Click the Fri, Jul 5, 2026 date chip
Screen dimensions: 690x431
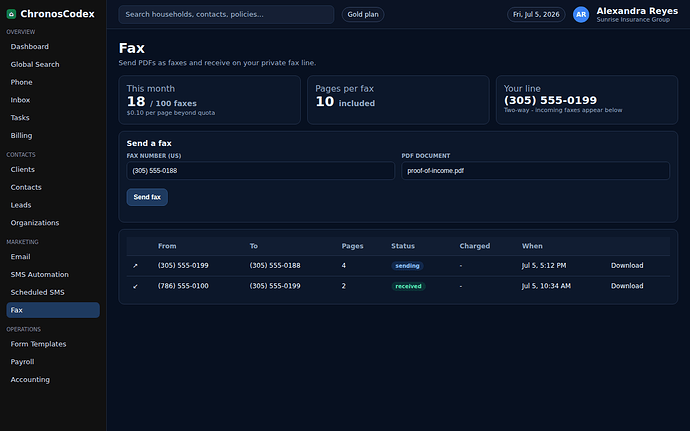(536, 15)
